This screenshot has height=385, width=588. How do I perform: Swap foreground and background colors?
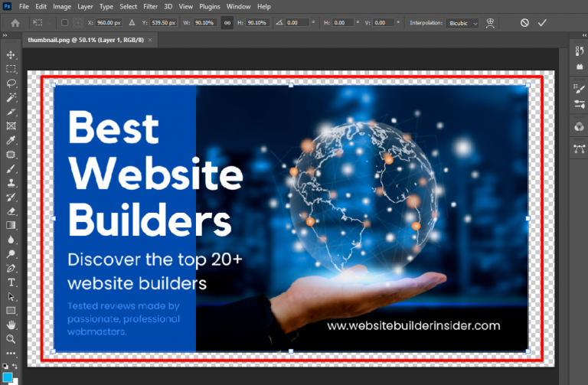pos(15,367)
